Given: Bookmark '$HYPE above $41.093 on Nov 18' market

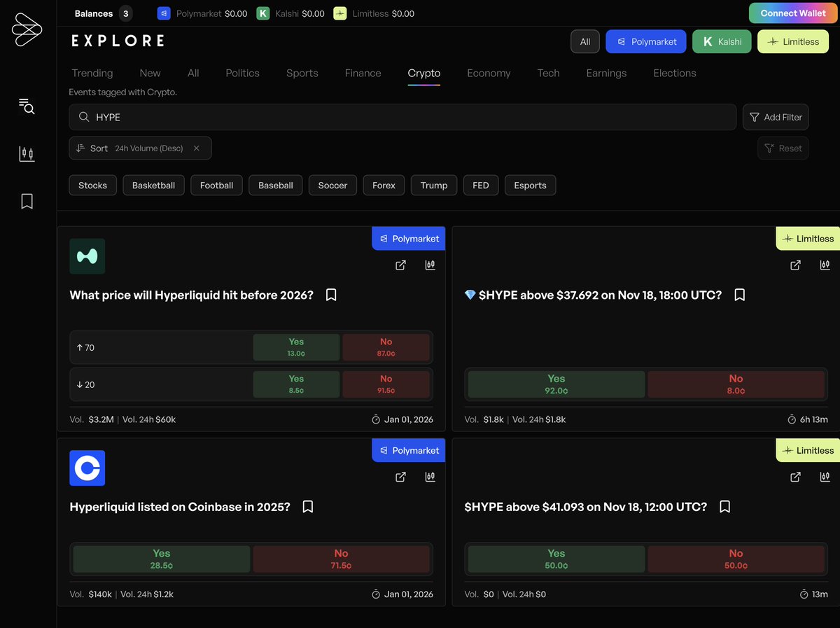Looking at the screenshot, I should pos(724,506).
